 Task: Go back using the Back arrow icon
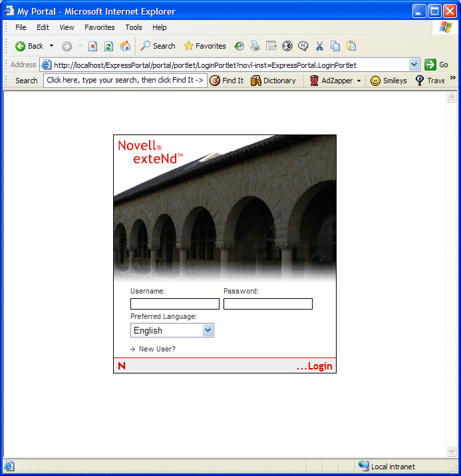pyautogui.click(x=21, y=46)
